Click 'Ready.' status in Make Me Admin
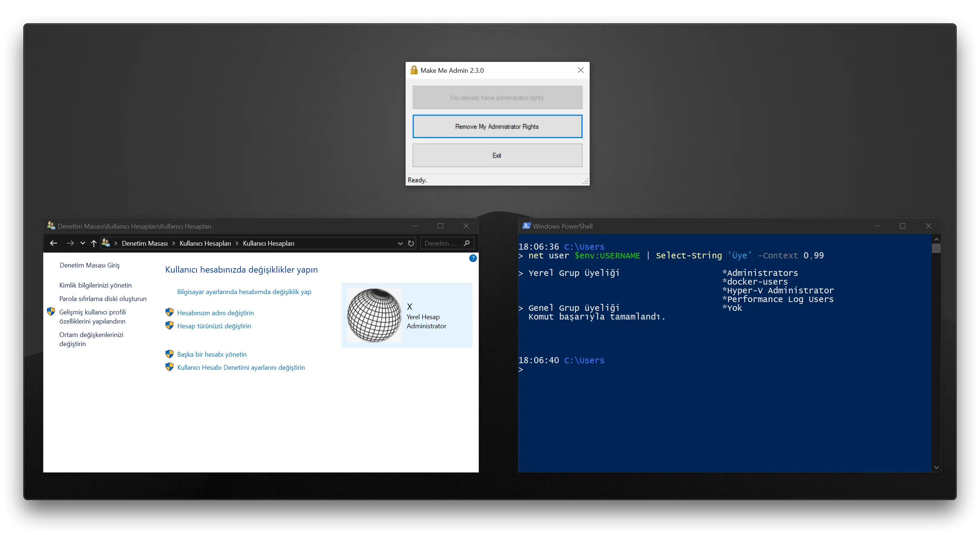The height and width of the screenshot is (535, 980). point(417,180)
